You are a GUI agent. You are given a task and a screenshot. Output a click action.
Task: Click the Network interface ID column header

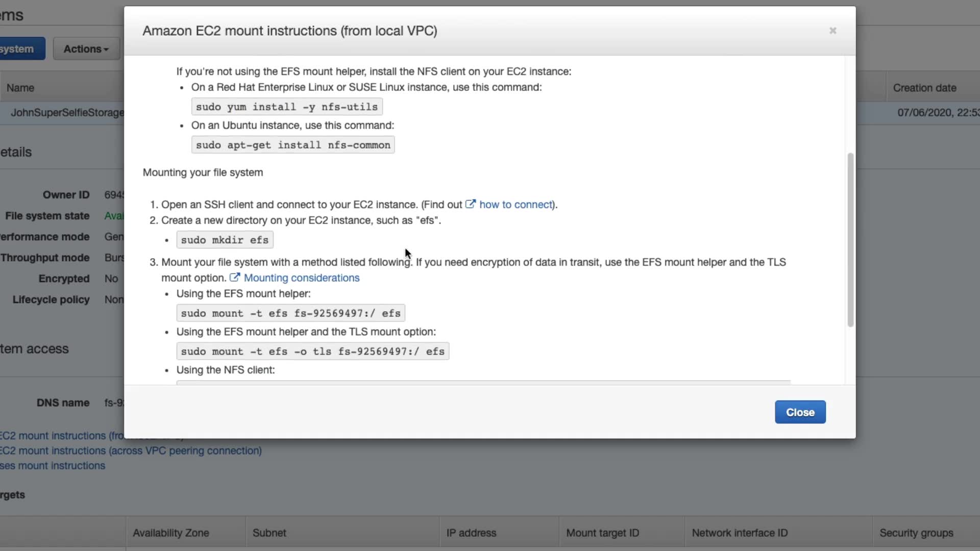point(740,533)
